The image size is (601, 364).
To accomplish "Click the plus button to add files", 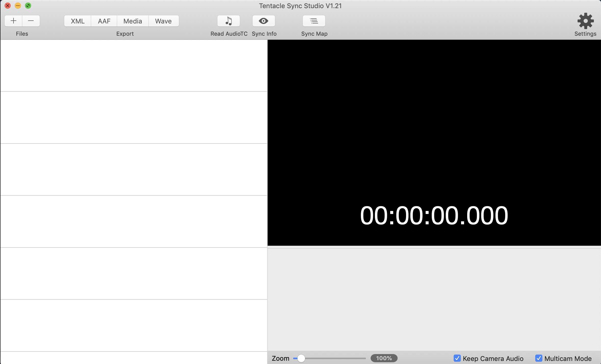I will pos(14,21).
